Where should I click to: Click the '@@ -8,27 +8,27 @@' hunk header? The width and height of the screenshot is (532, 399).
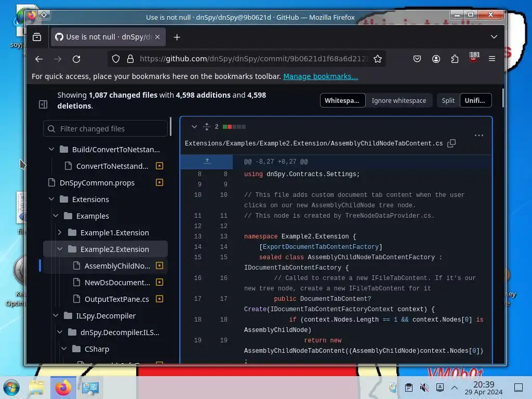pos(276,162)
